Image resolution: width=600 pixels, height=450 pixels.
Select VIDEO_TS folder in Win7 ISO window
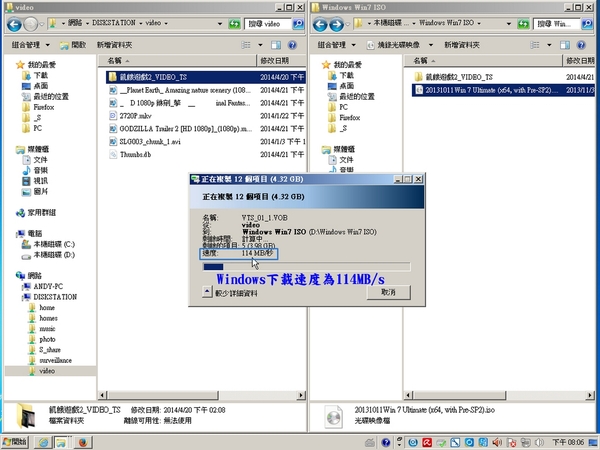click(503, 77)
